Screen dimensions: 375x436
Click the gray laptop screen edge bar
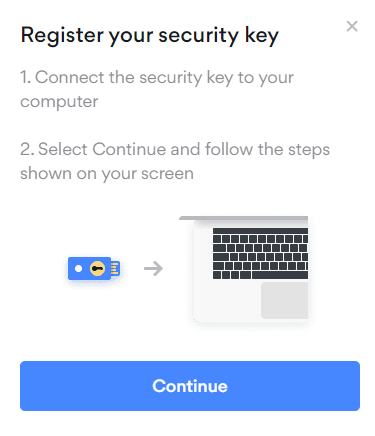(244, 218)
